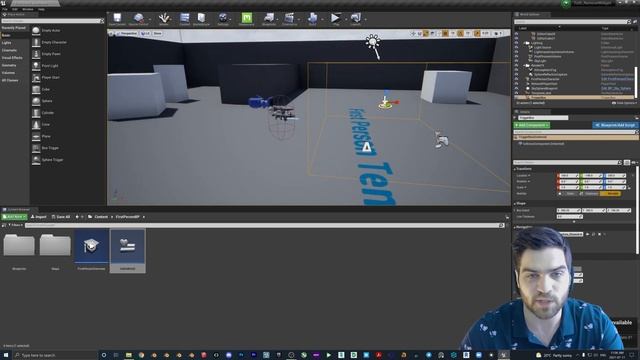This screenshot has height=360, width=640.
Task: Open the green Megascans plugin icon
Action: 247,19
